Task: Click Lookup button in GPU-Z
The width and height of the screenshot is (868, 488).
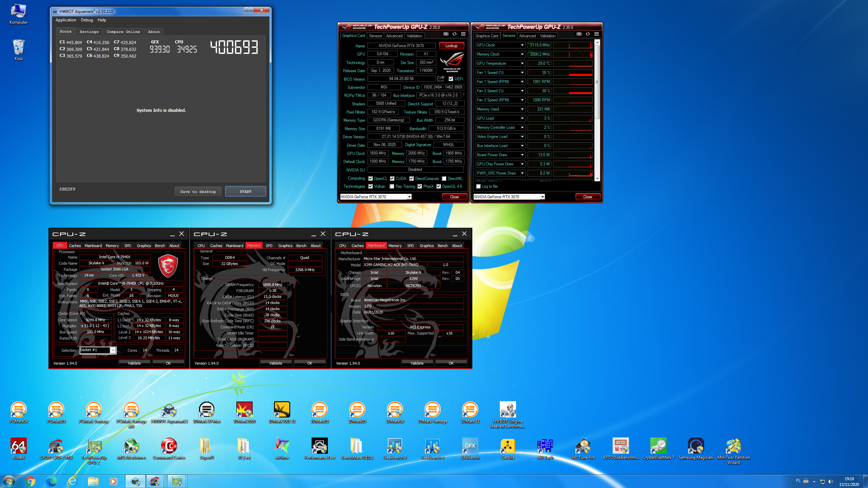Action: (452, 46)
